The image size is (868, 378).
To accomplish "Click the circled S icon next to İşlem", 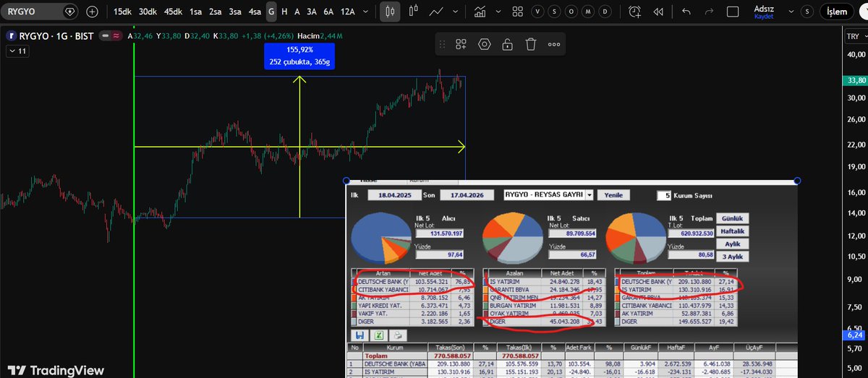I will (x=807, y=12).
